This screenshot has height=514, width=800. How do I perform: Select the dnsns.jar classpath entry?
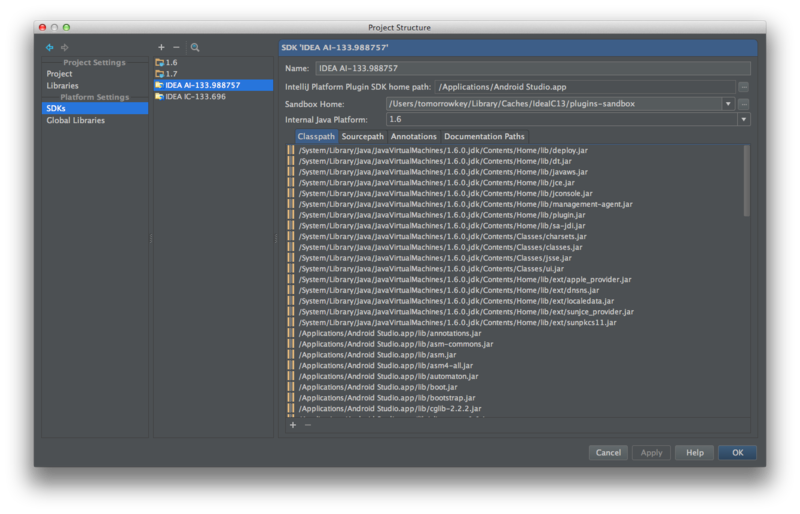click(x=514, y=290)
